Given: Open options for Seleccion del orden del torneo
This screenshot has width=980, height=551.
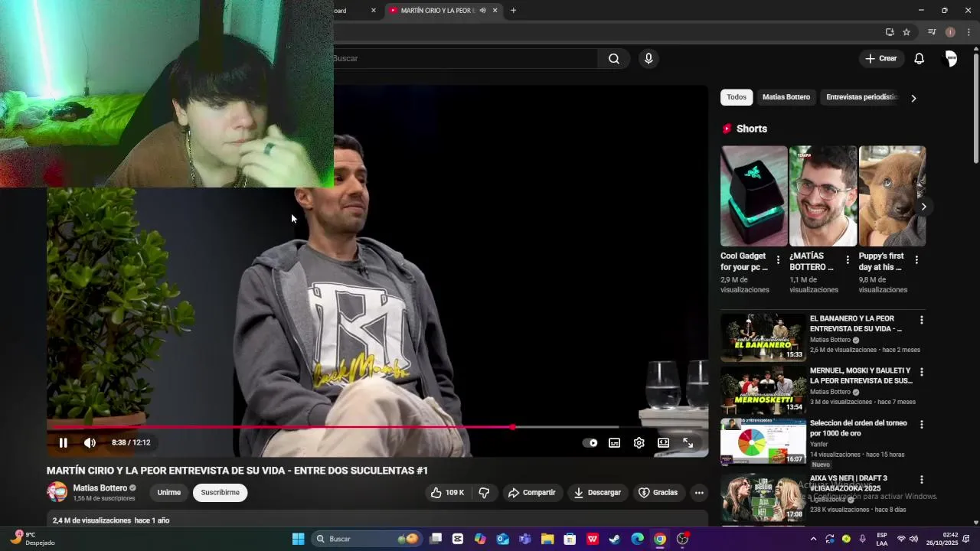Looking at the screenshot, I should click(x=921, y=424).
